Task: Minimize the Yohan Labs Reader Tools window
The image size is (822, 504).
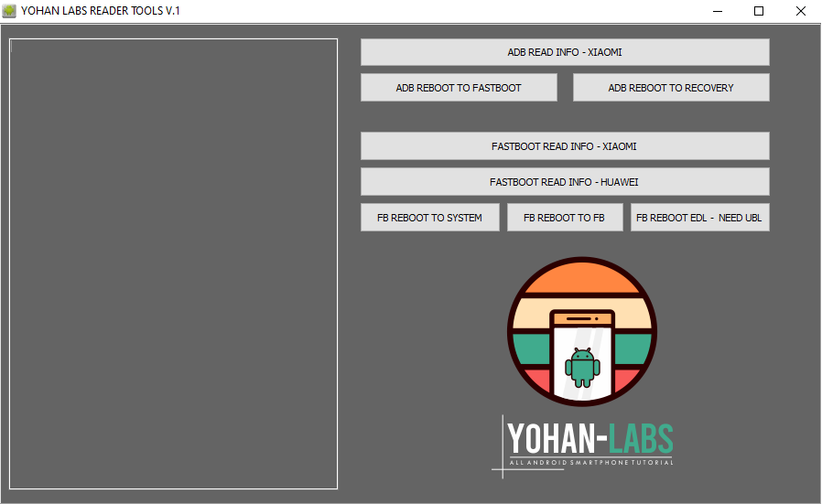Action: click(x=718, y=11)
